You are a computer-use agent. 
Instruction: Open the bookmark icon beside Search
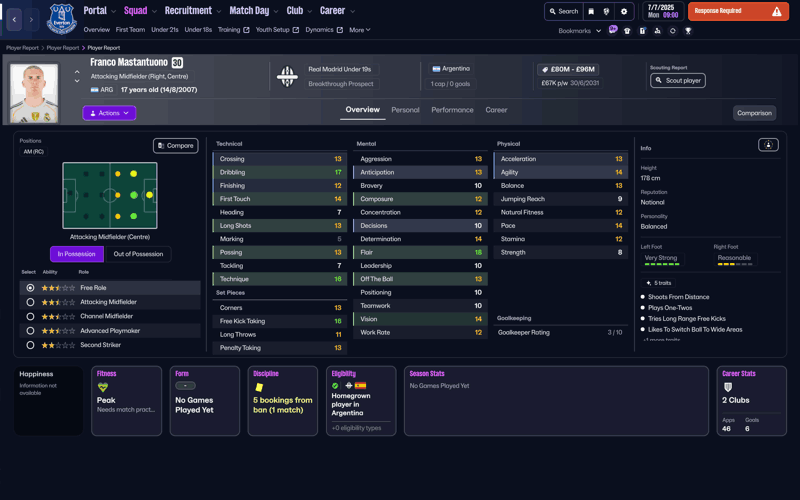tap(591, 12)
